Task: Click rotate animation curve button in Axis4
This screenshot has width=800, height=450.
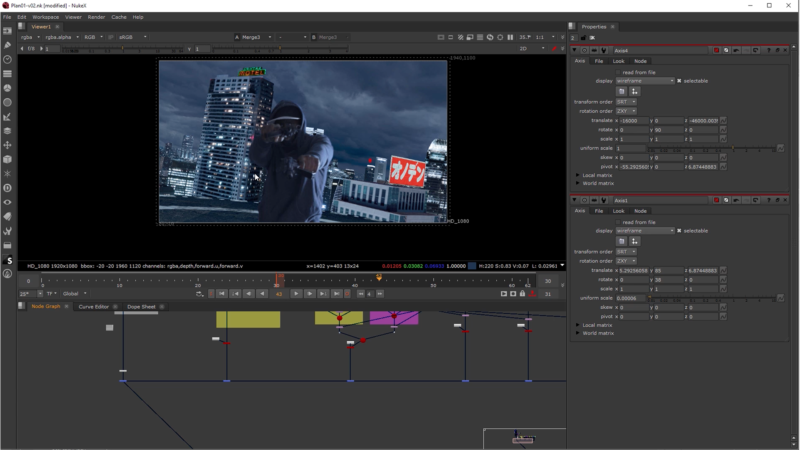Action: pos(723,130)
